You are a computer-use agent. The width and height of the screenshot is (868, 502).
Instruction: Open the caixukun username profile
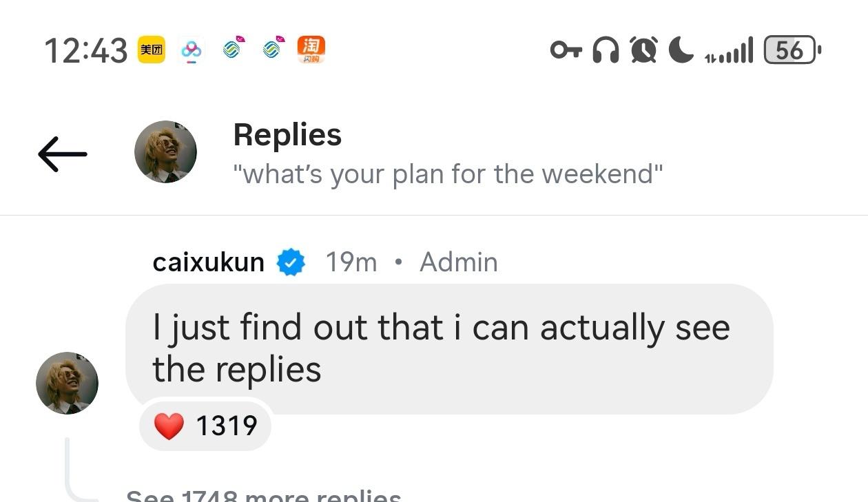point(209,262)
